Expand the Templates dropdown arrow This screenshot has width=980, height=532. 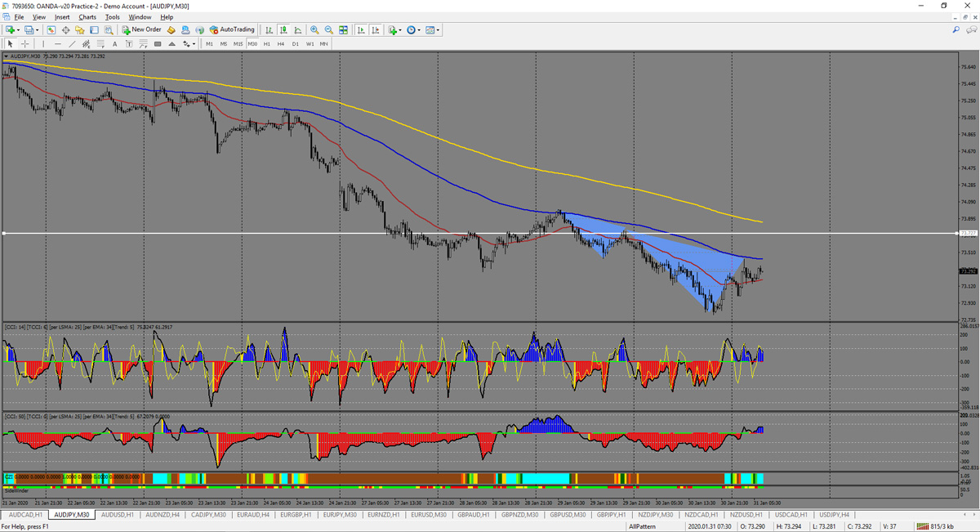439,30
